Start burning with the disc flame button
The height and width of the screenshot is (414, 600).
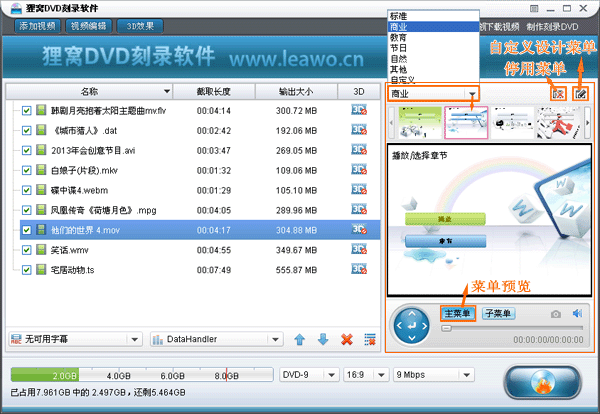point(543,383)
